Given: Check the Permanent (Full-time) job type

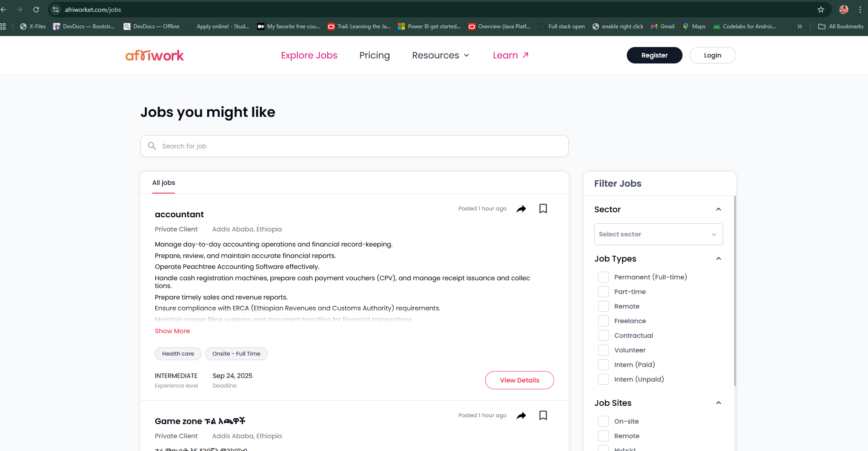Looking at the screenshot, I should coord(603,277).
